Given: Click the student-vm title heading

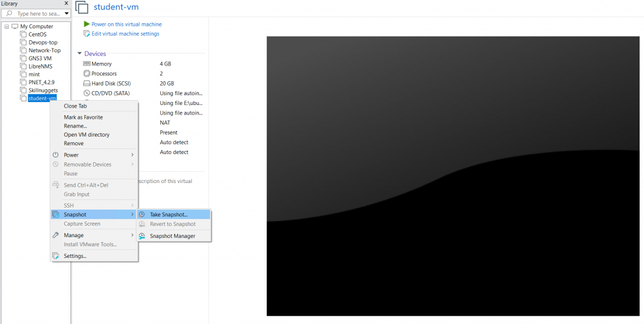Looking at the screenshot, I should (x=116, y=7).
